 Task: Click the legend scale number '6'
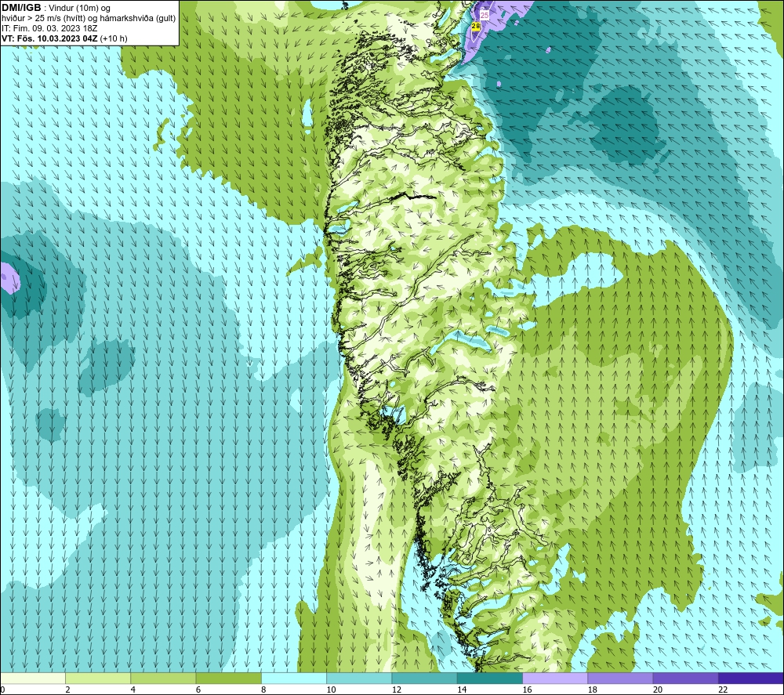coord(198,690)
